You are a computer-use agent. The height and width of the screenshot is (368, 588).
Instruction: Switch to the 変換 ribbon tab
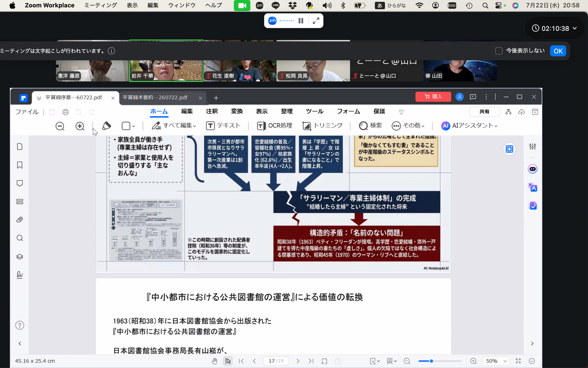point(237,111)
